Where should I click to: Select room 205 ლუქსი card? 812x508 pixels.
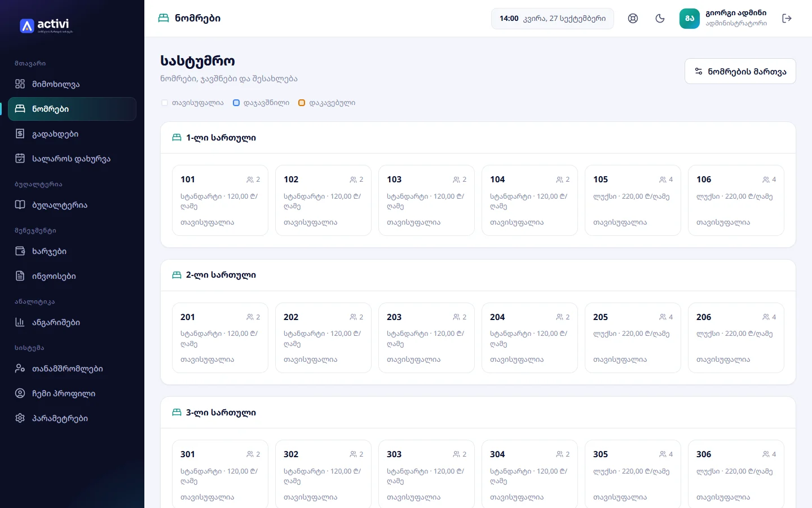633,338
